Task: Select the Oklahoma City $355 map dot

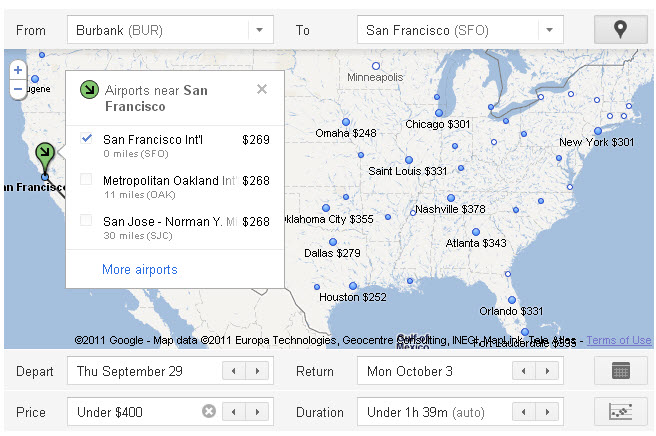Action: (326, 208)
